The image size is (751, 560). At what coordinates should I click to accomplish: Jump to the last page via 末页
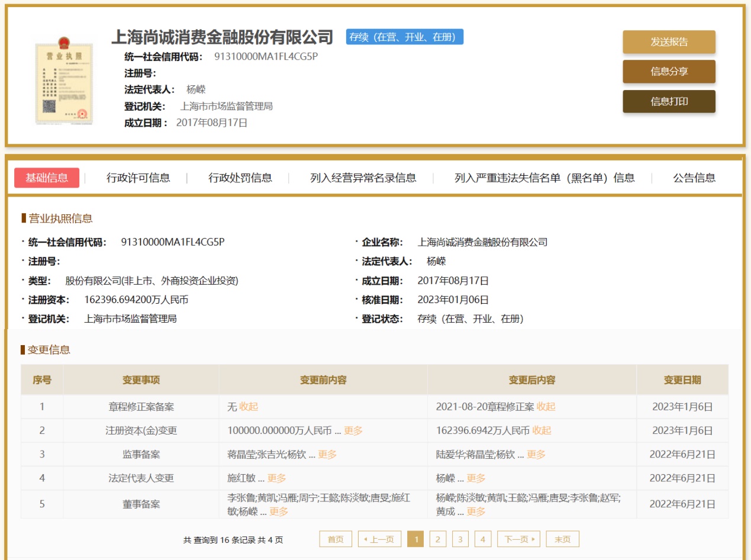coord(562,539)
